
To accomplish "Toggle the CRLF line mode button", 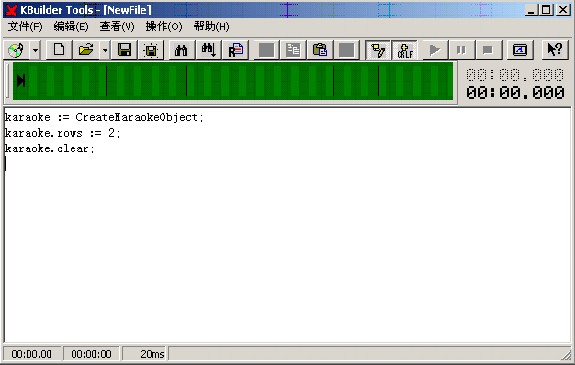I will pos(405,50).
